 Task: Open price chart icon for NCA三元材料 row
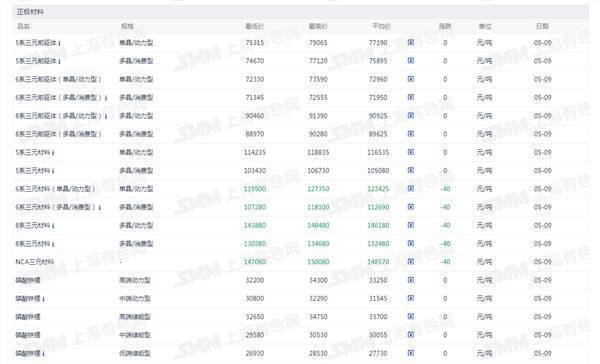411,261
